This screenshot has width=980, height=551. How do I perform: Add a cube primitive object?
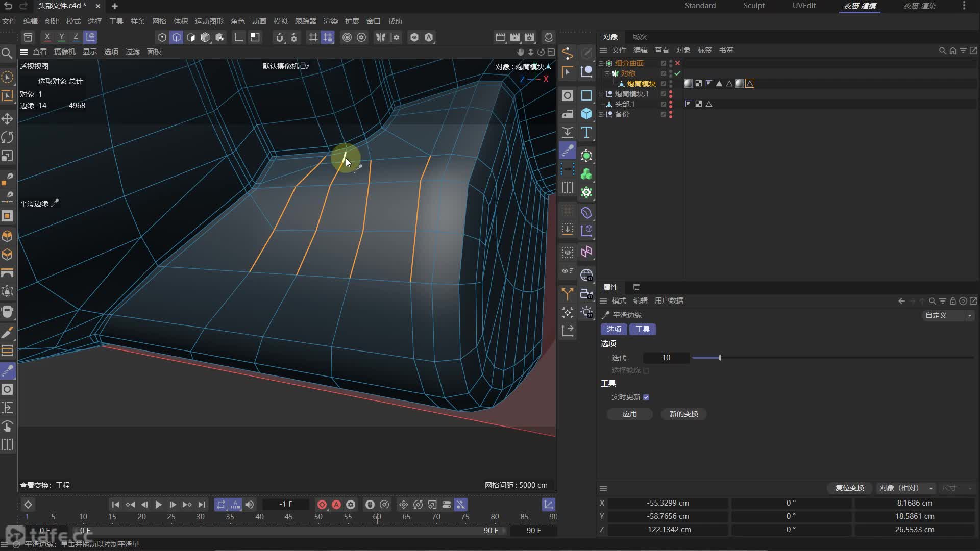click(586, 114)
